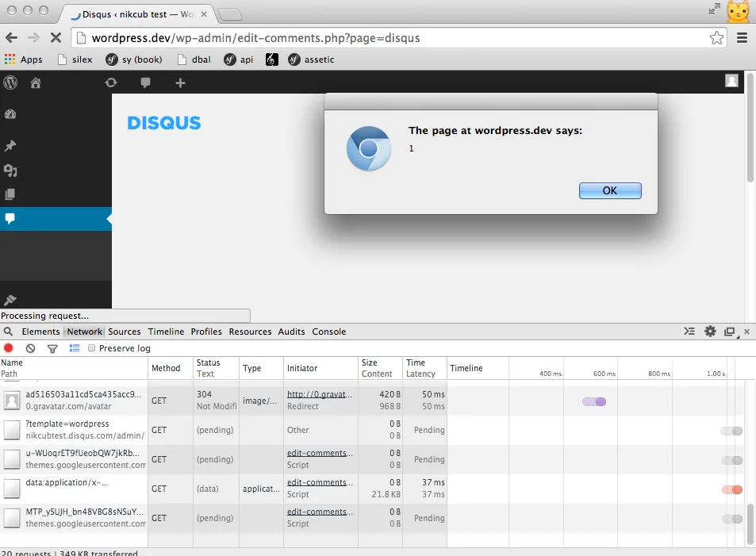Open the Media library sidebar icon
Image resolution: width=756 pixels, height=556 pixels.
click(10, 171)
